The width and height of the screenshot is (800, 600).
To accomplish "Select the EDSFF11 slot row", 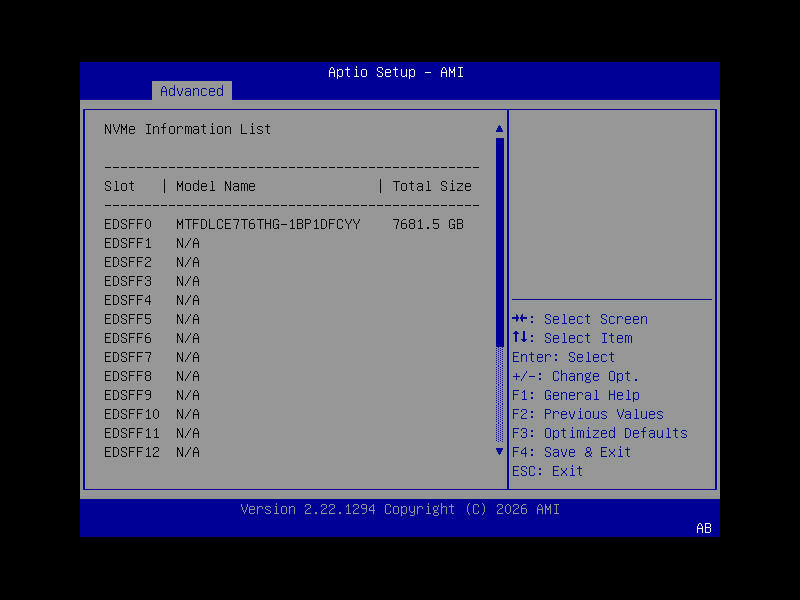I will pos(152,433).
